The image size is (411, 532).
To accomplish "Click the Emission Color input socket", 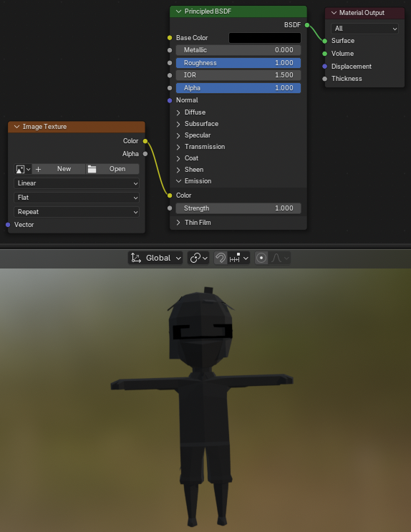I will pos(170,195).
